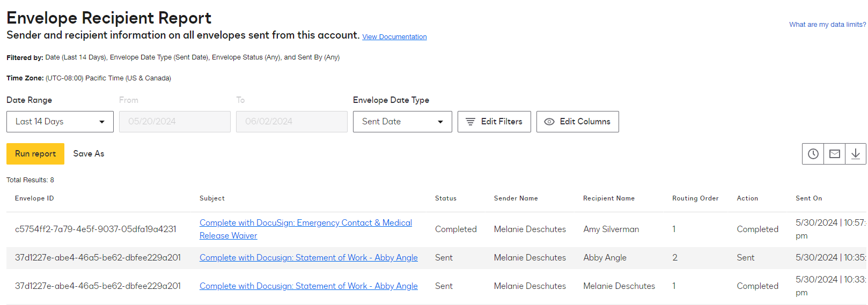The height and width of the screenshot is (305, 868).
Task: Sort by the Action column header
Action: [747, 198]
